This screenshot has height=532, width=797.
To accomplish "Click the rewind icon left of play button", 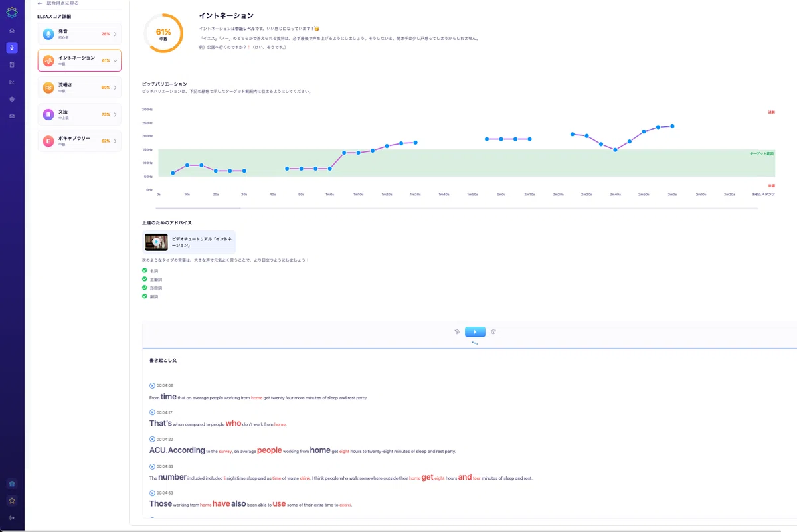I will pyautogui.click(x=457, y=332).
